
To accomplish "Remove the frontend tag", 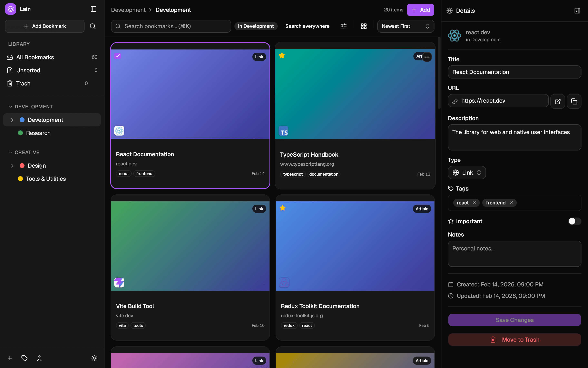I will tap(511, 203).
